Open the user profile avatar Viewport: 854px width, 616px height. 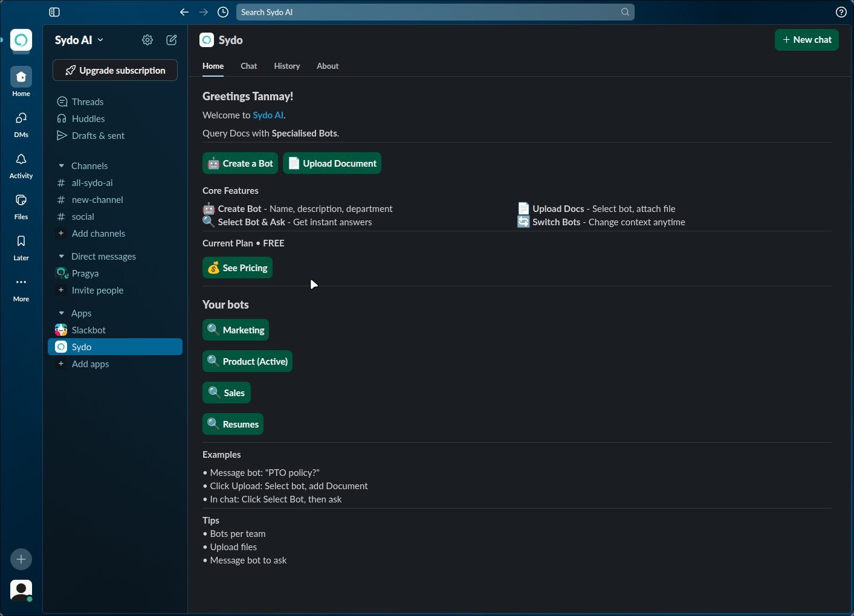click(x=21, y=590)
